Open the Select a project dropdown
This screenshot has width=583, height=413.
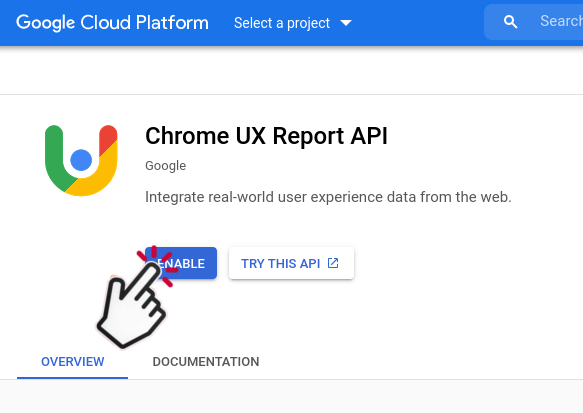point(293,23)
